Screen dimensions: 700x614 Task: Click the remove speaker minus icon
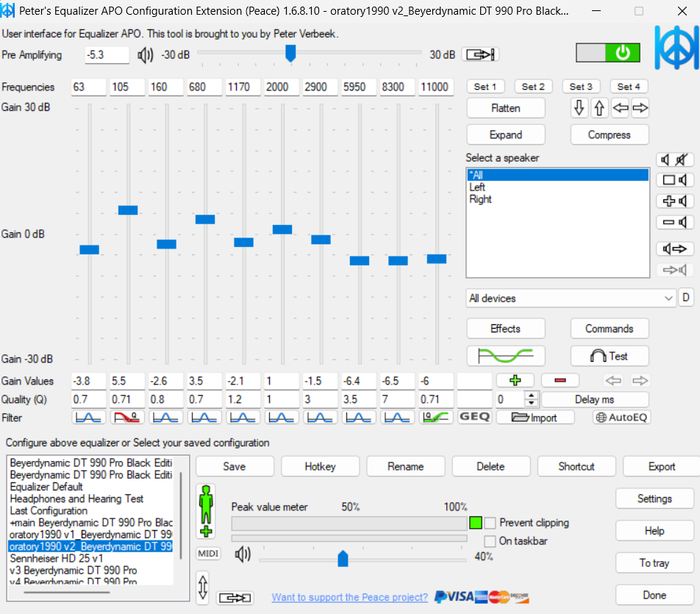[x=675, y=222]
